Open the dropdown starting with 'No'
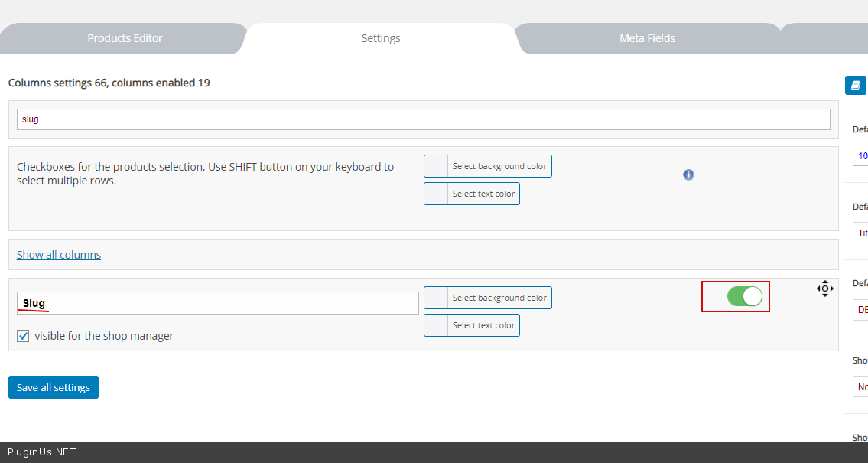The height and width of the screenshot is (463, 868). [860, 386]
